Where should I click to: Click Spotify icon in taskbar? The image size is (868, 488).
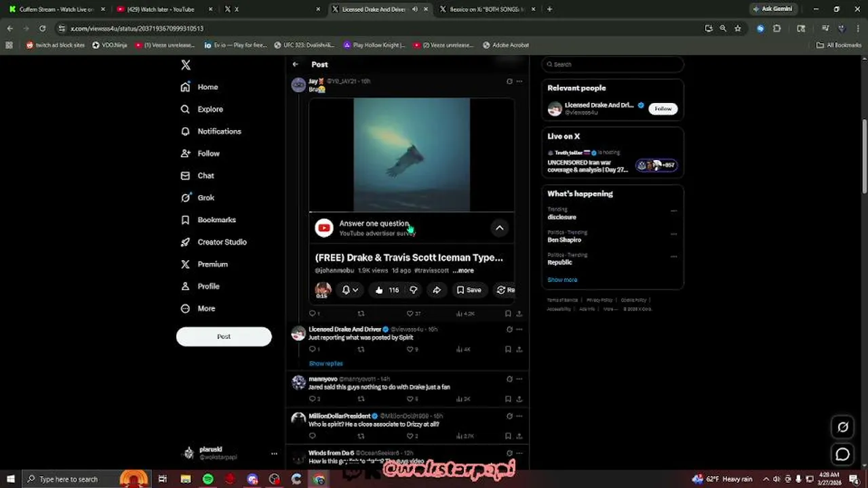click(x=208, y=479)
